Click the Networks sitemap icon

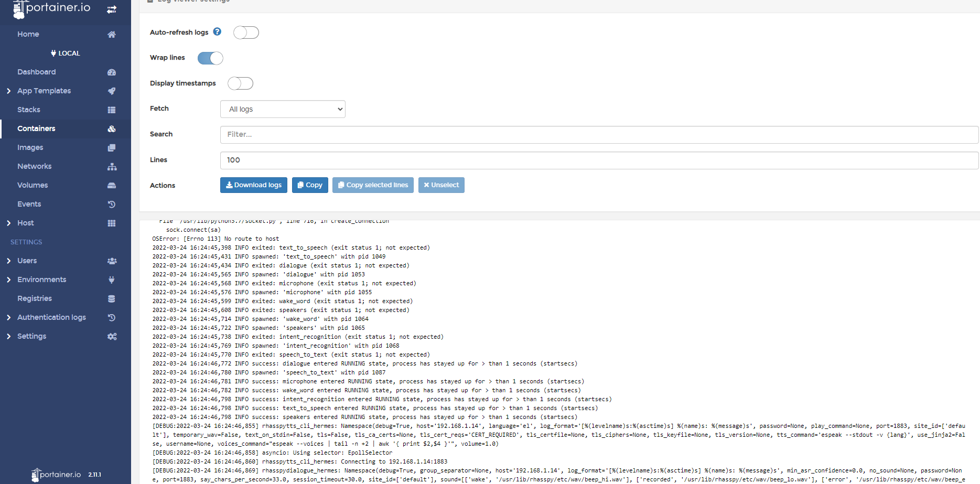click(x=112, y=167)
